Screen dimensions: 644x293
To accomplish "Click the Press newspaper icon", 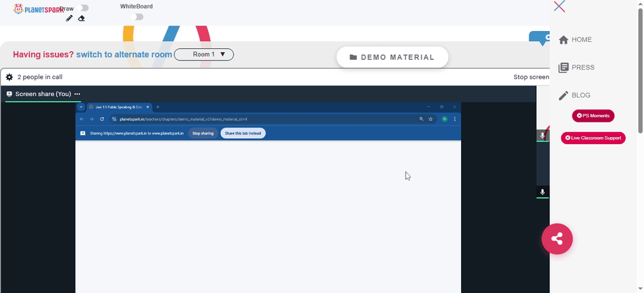I will click(563, 68).
